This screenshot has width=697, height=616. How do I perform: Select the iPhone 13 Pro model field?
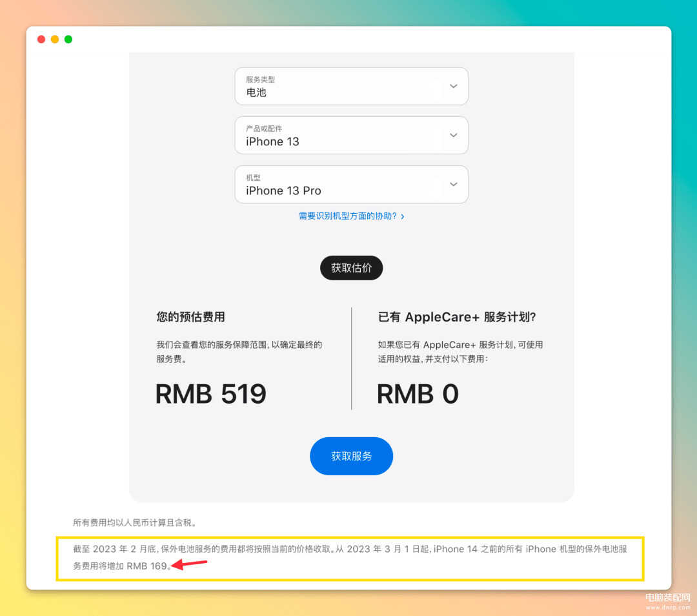point(351,184)
